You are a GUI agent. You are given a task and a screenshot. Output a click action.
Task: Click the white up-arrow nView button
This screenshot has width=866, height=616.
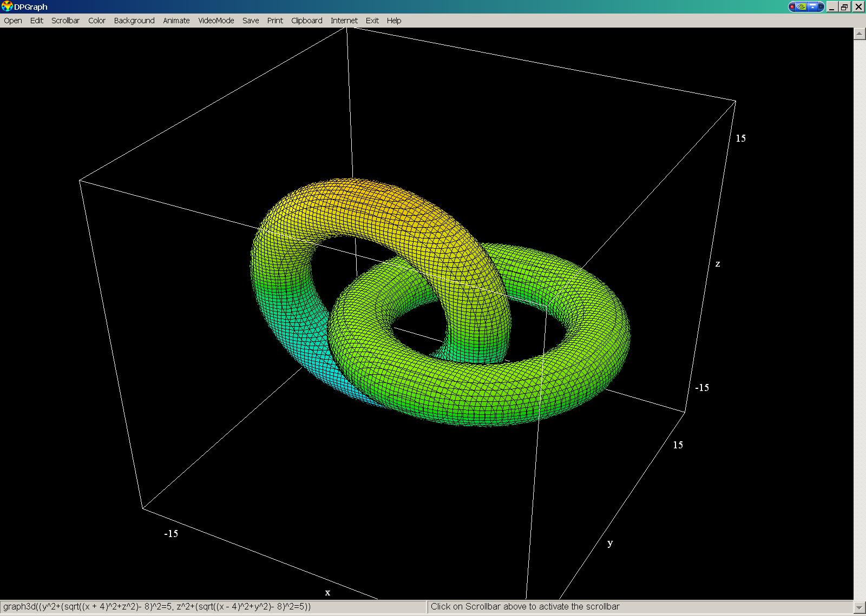tap(813, 7)
